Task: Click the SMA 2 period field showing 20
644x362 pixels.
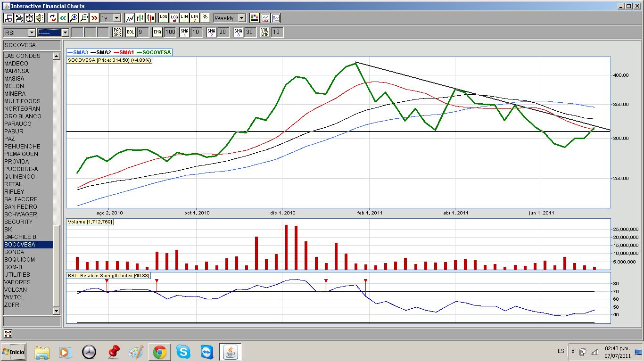Action: click(223, 32)
